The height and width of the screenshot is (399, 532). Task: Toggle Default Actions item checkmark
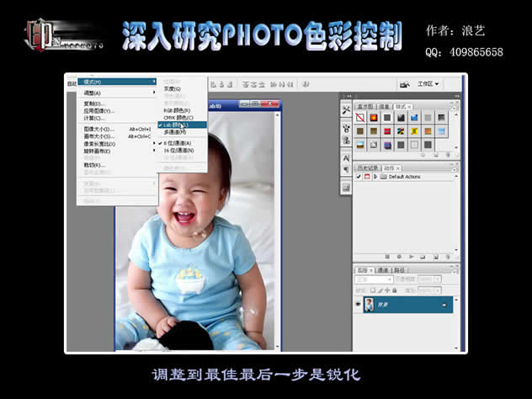359,177
